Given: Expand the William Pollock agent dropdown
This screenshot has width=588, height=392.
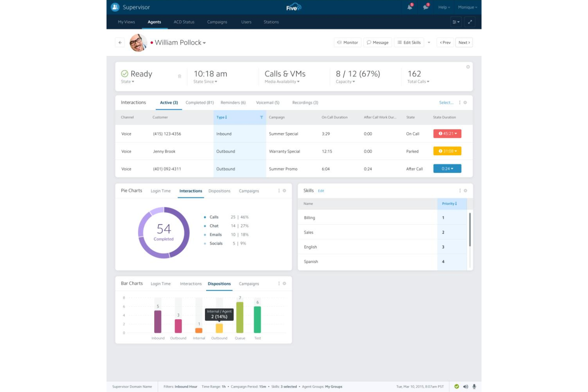Looking at the screenshot, I should [204, 43].
